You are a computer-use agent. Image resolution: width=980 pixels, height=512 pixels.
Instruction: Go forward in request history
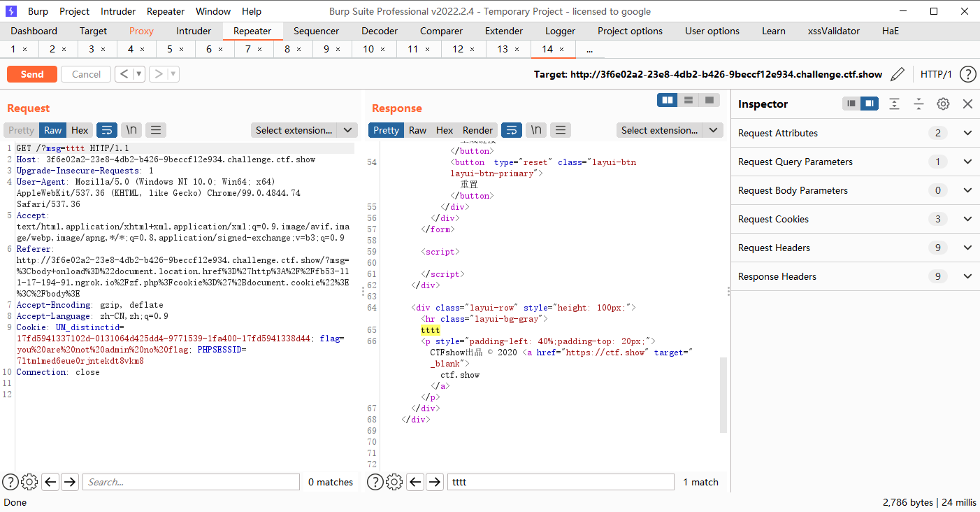pos(158,74)
